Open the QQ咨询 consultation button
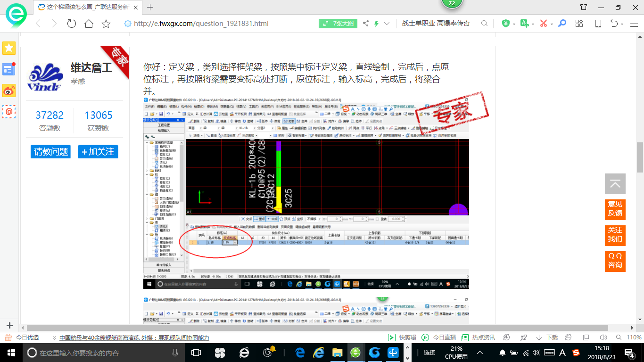This screenshot has height=362, width=644. [x=615, y=261]
